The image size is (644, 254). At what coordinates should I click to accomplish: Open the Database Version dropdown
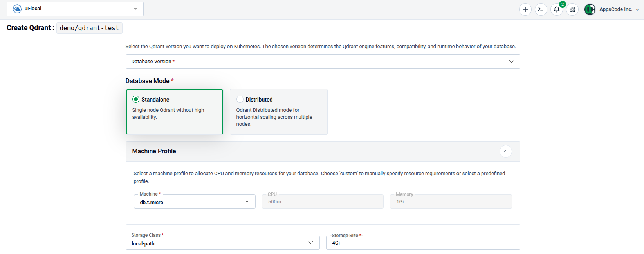[x=323, y=62]
